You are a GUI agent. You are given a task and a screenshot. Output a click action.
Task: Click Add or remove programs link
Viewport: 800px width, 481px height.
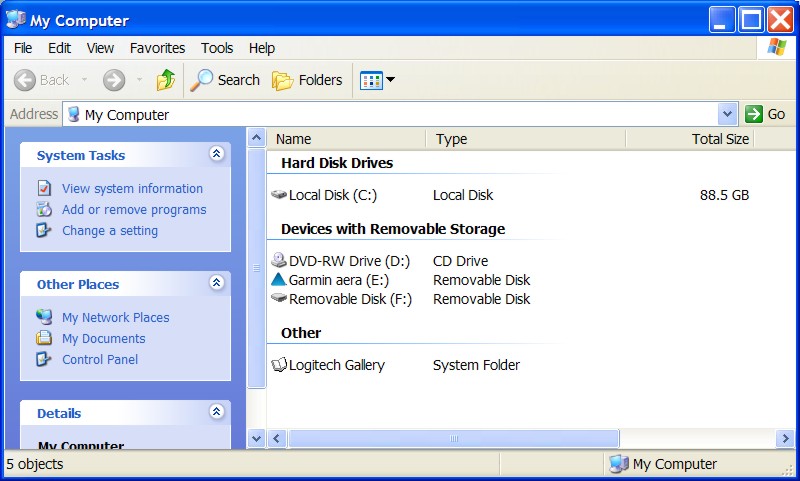point(134,210)
